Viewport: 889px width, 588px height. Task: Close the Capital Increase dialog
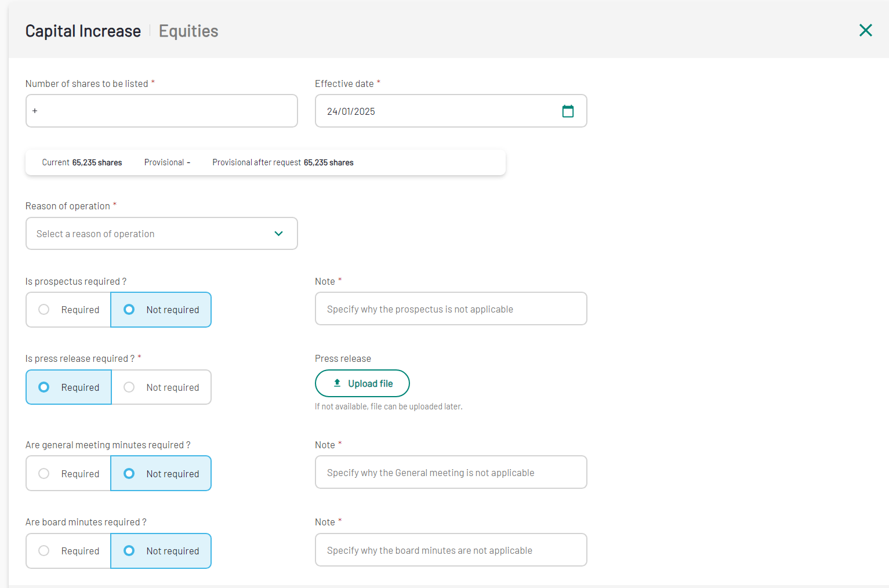865,30
